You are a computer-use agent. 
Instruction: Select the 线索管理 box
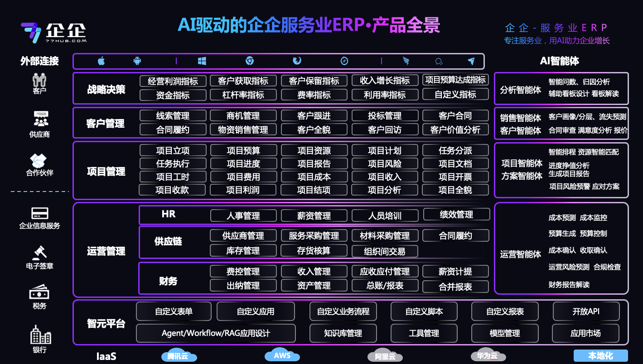tap(173, 116)
